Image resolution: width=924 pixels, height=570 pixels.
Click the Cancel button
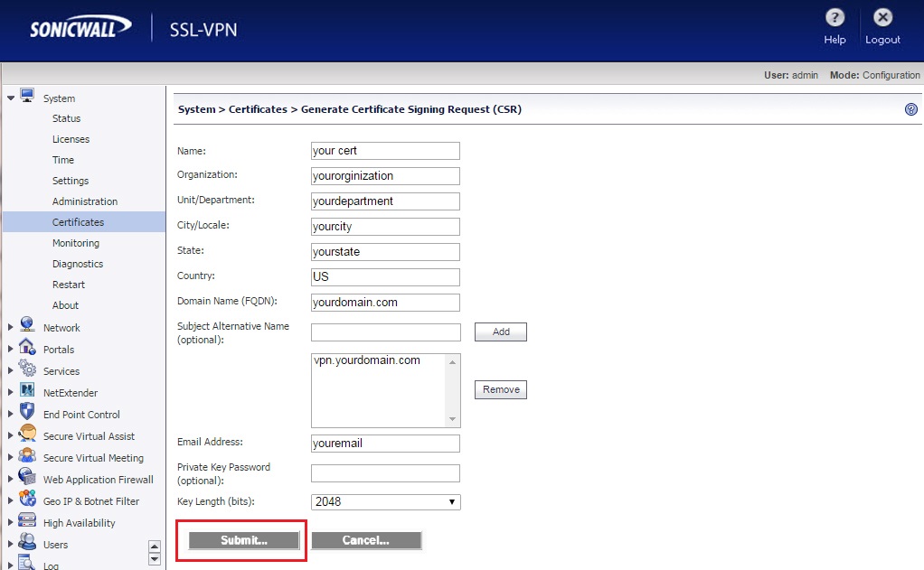pyautogui.click(x=366, y=540)
